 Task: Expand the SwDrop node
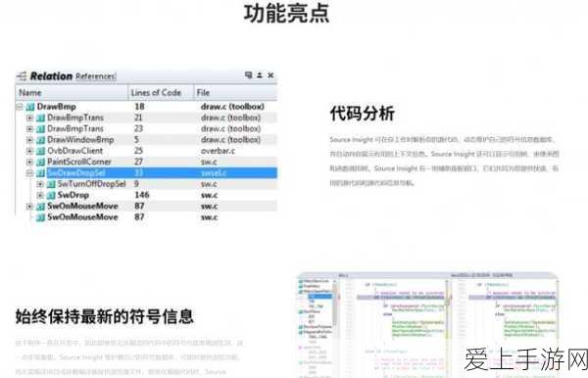pyautogui.click(x=40, y=195)
